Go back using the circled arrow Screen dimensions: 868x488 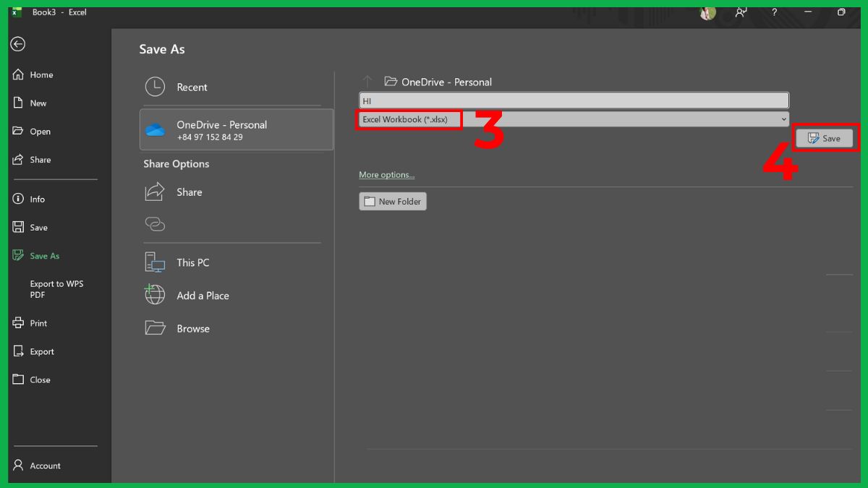point(18,44)
